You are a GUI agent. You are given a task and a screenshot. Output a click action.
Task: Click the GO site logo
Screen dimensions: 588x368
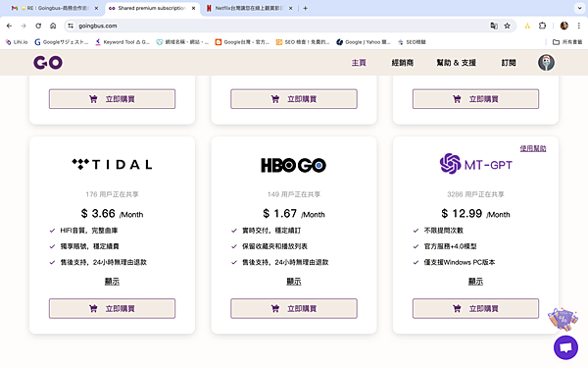tap(48, 63)
